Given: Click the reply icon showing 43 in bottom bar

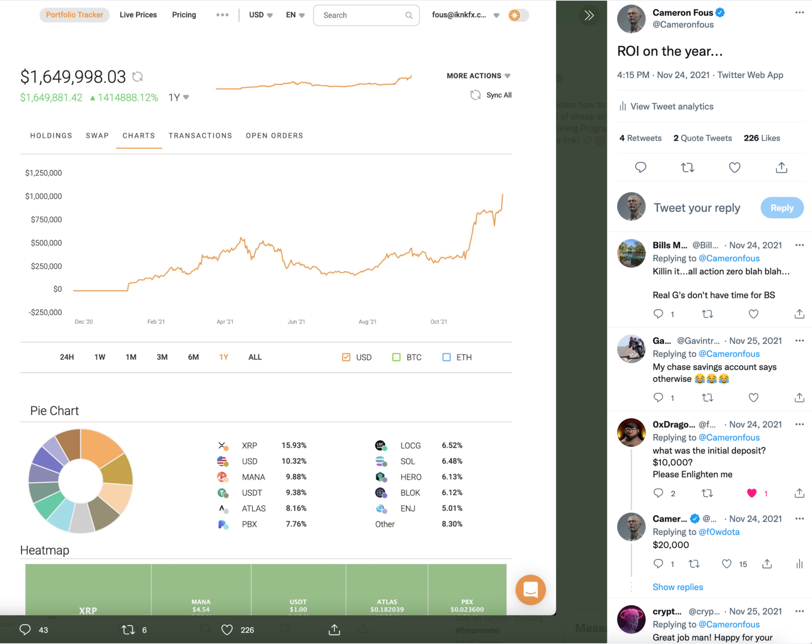Looking at the screenshot, I should pyautogui.click(x=25, y=629).
